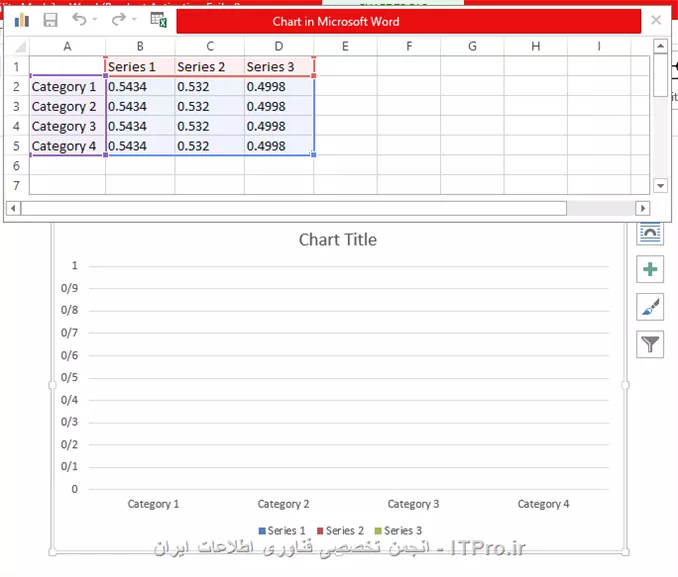This screenshot has width=678, height=577.
Task: Select Series 3 legend entry
Action: [398, 531]
